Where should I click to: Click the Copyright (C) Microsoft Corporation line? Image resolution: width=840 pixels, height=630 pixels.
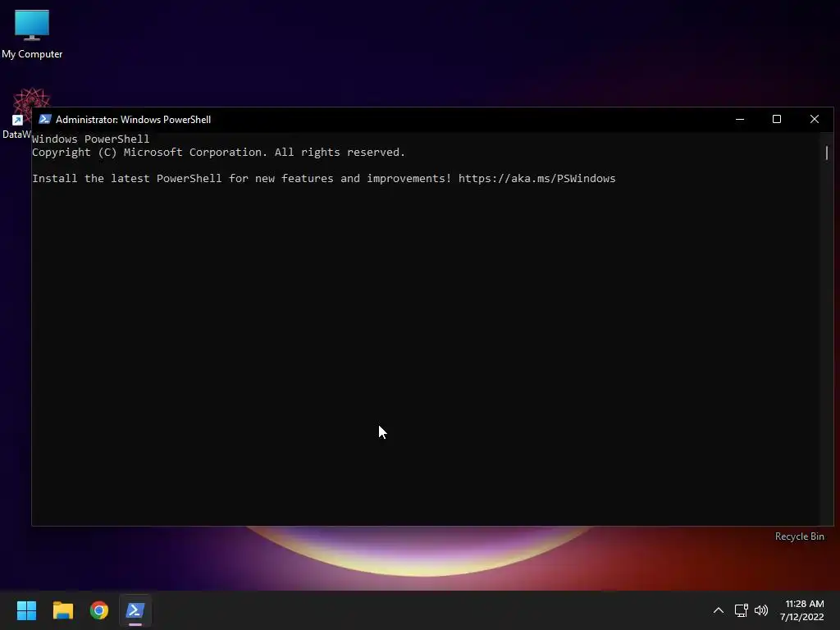218,152
